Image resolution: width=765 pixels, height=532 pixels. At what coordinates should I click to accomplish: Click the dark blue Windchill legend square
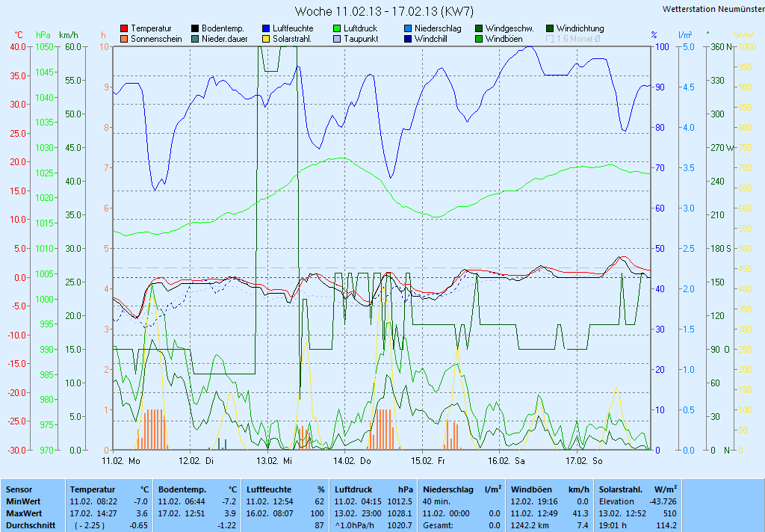tap(408, 39)
